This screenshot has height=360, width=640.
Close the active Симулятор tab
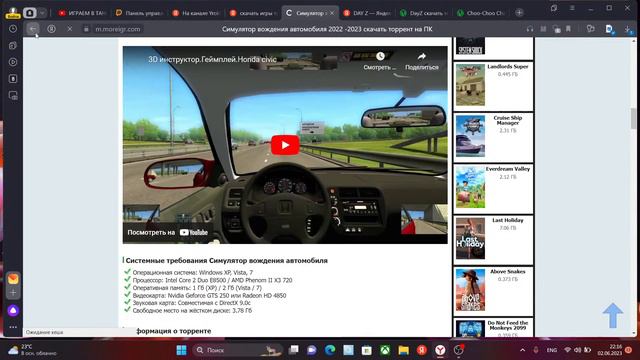coord(332,13)
